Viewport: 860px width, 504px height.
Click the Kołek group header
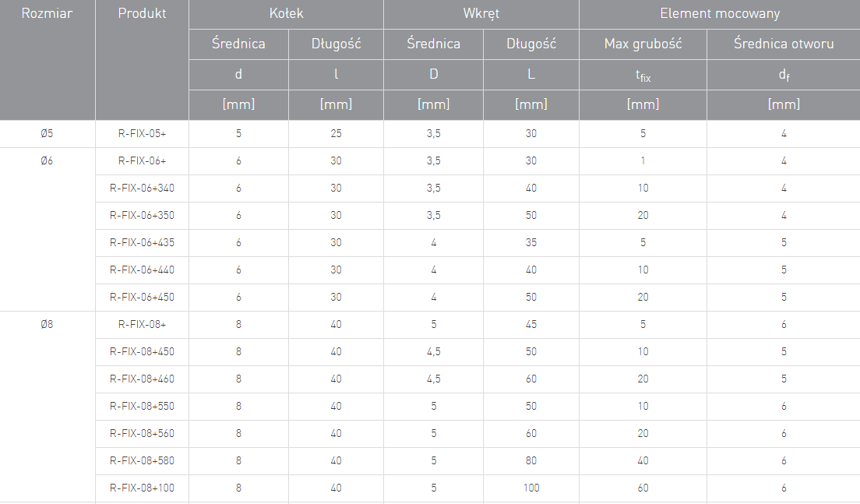(x=286, y=14)
